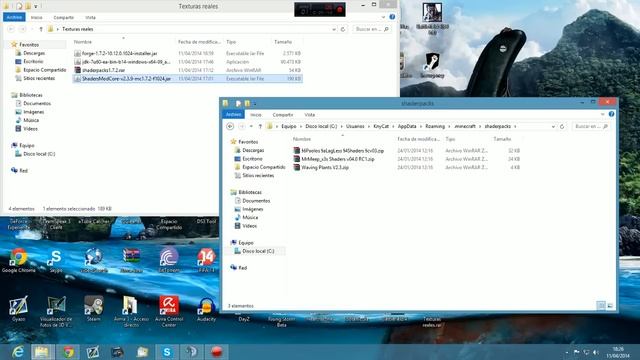Click the up arrow in shaderpacks window
This screenshot has width=640, height=360.
260,127
